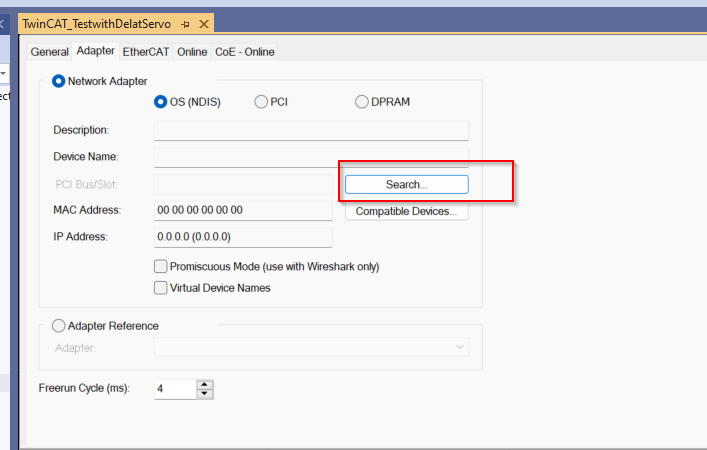Choose the PCI radio option
Image resolution: width=707 pixels, height=450 pixels.
coord(261,102)
